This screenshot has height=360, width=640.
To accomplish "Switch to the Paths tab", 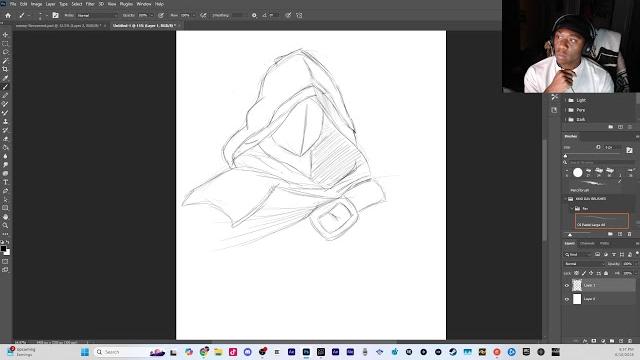I will (604, 244).
